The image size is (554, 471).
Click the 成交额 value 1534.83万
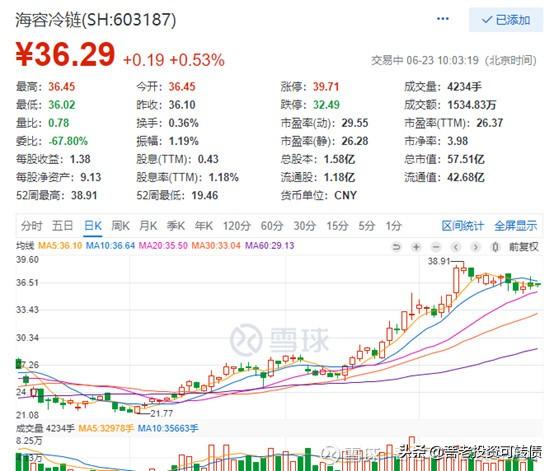[x=472, y=105]
